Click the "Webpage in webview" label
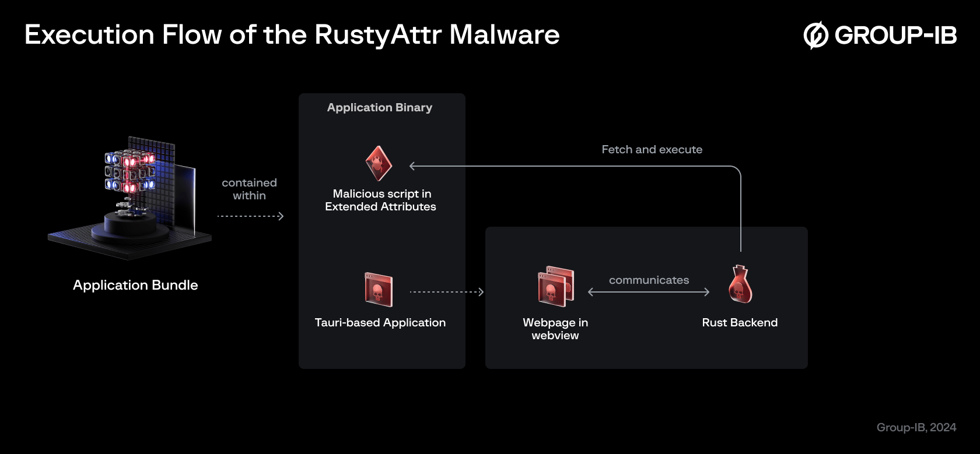Screen dimensions: 980x454 pos(555,329)
